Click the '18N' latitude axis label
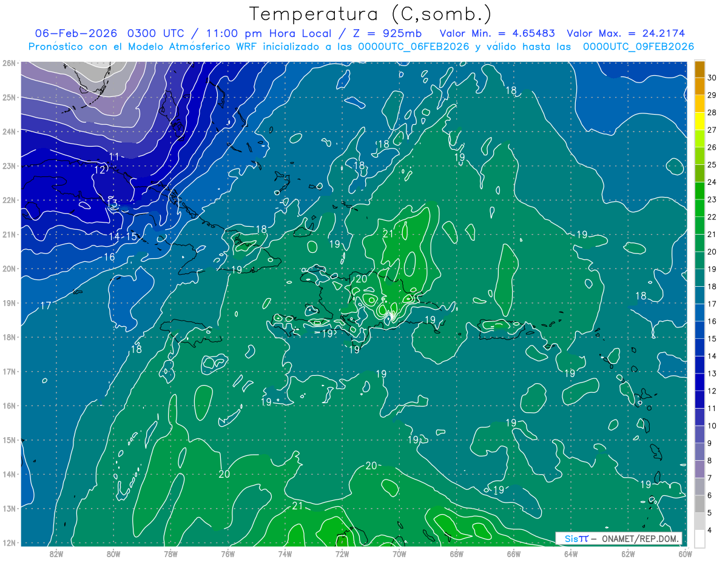This screenshot has height=562, width=728. (x=8, y=337)
